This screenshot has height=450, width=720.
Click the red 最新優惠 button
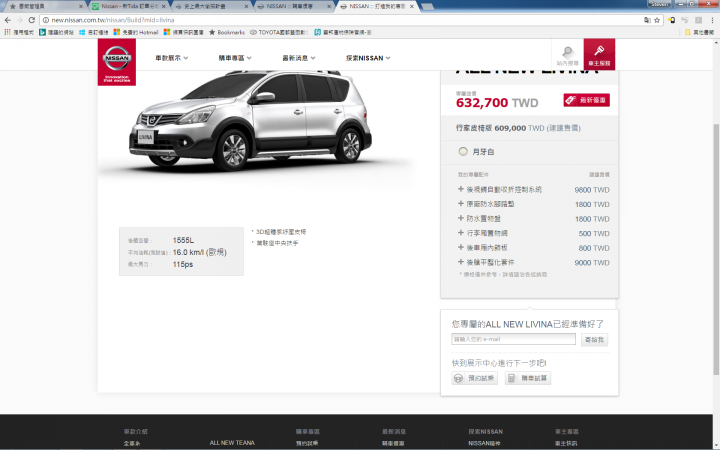(x=586, y=100)
